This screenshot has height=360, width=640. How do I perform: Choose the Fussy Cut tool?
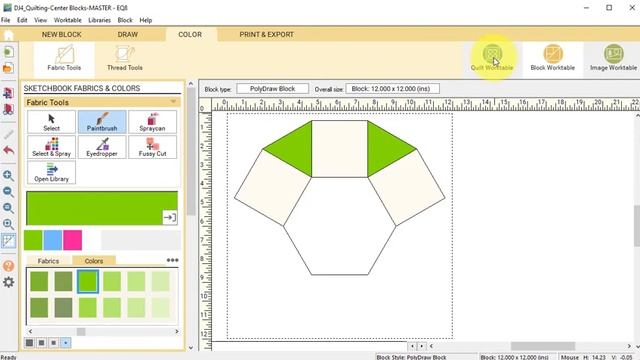pyautogui.click(x=152, y=147)
